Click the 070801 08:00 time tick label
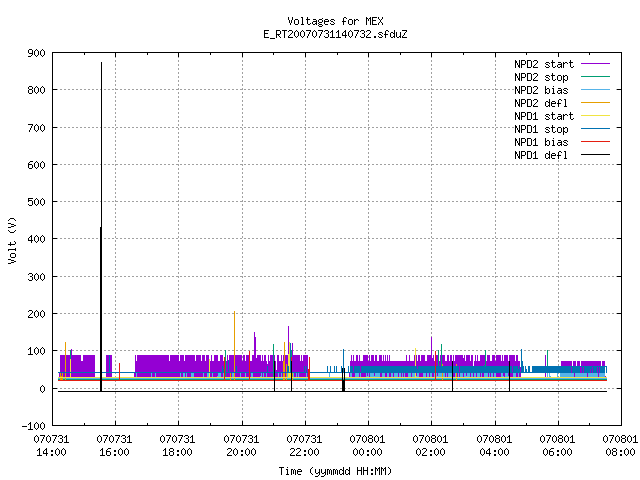The height and width of the screenshot is (480, 640). 620,446
